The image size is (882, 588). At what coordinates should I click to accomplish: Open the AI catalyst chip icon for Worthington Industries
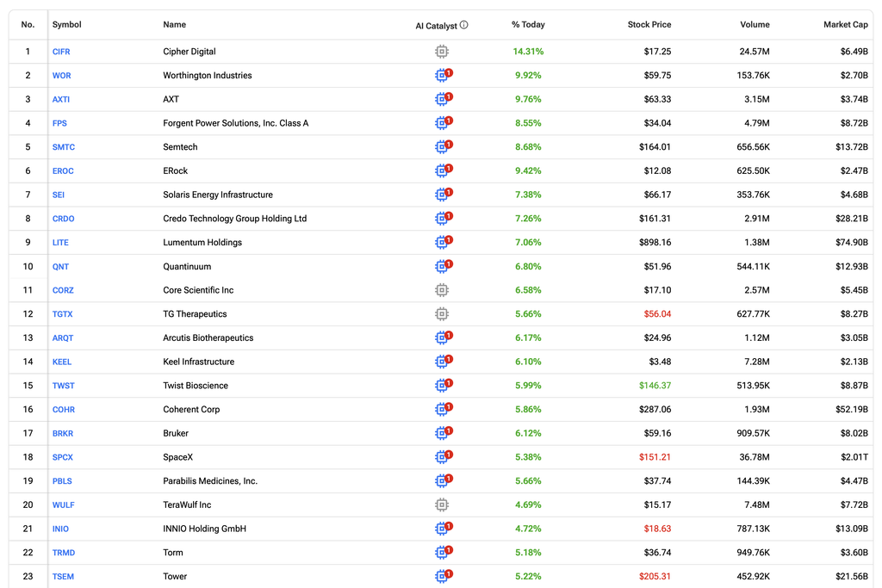coord(444,75)
